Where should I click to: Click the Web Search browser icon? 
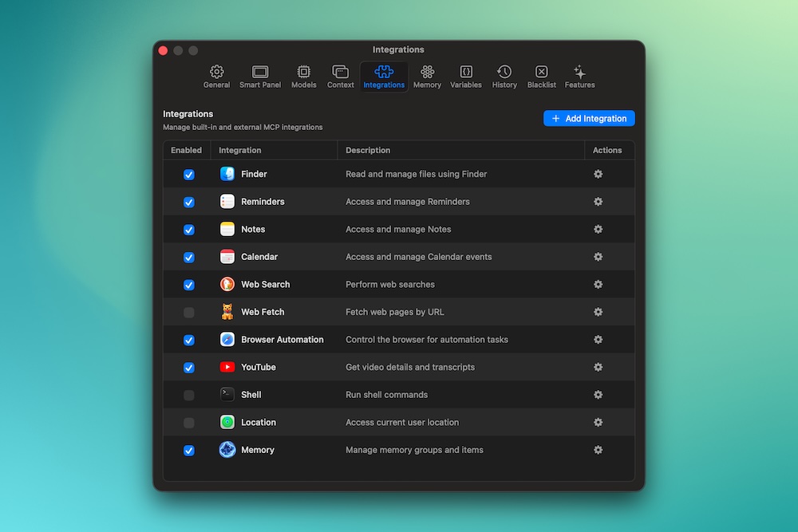tap(227, 284)
